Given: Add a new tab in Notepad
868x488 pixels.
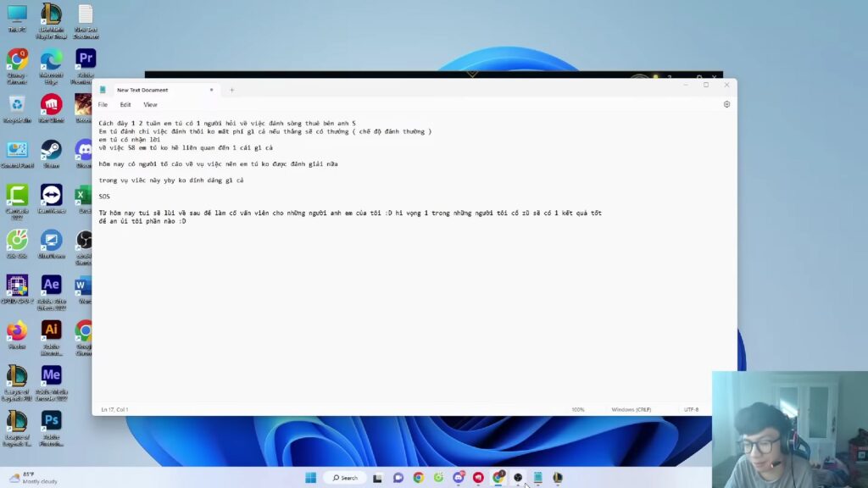Looking at the screenshot, I should 231,90.
